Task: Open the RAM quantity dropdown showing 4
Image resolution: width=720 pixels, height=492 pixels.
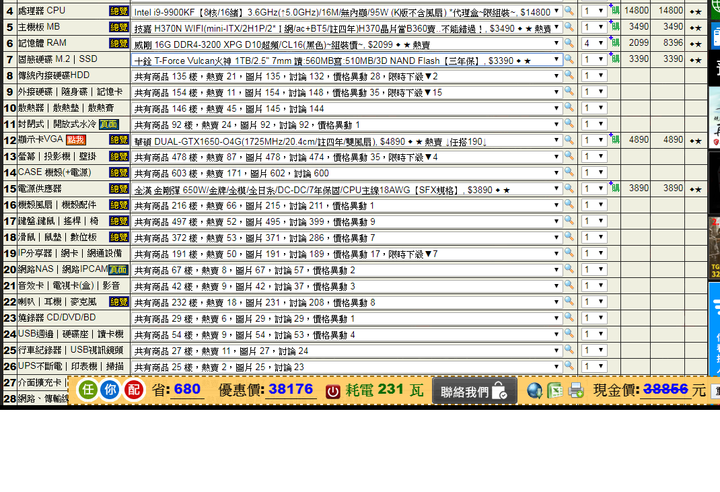Action: coord(594,43)
